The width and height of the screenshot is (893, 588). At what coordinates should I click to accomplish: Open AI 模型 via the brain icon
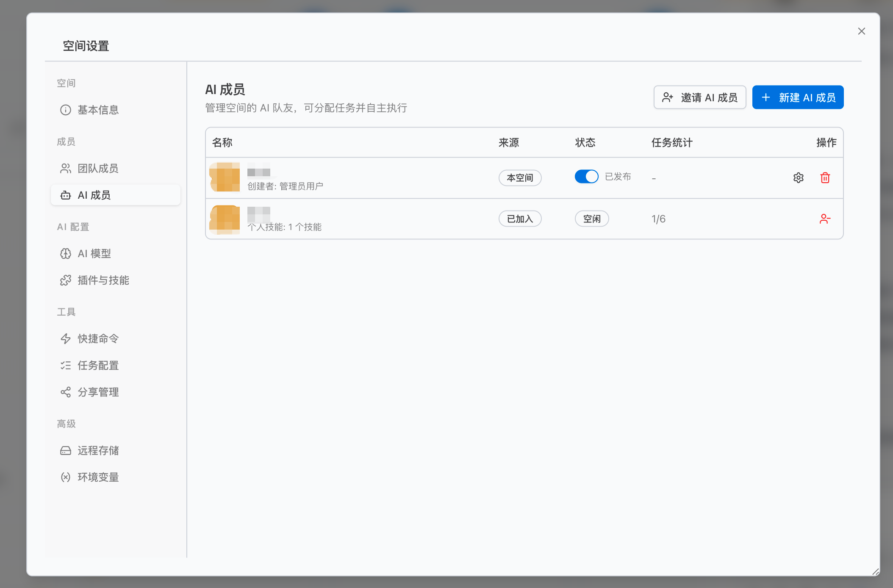pos(66,253)
